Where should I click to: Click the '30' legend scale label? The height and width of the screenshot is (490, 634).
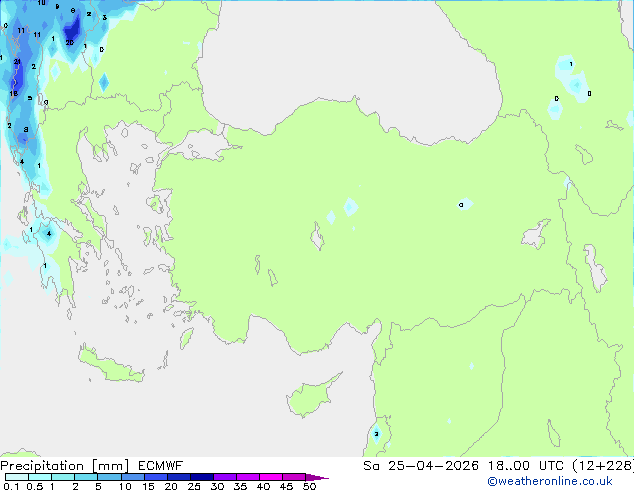(217, 486)
